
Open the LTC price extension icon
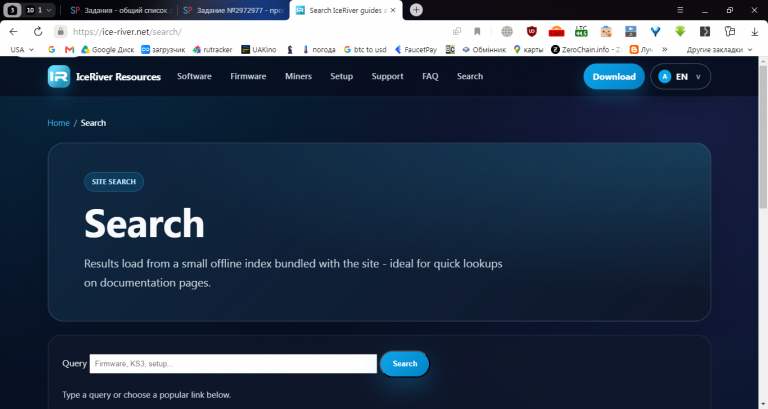[x=581, y=32]
